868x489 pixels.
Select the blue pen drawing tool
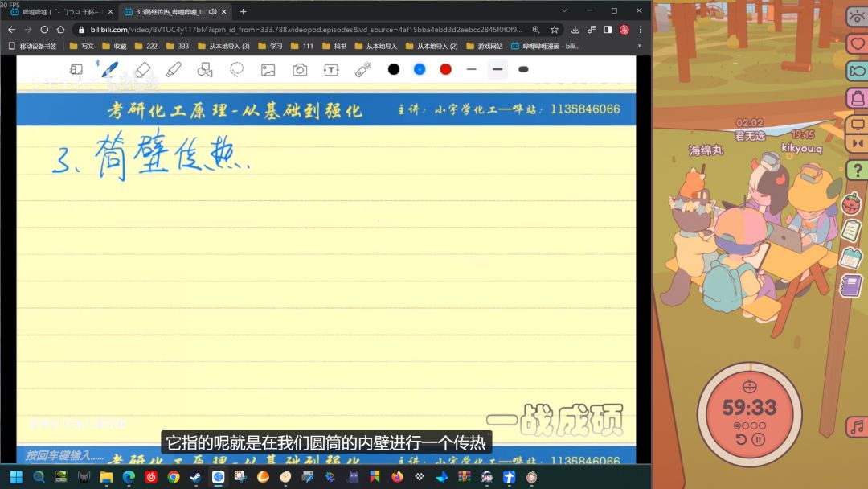point(109,70)
